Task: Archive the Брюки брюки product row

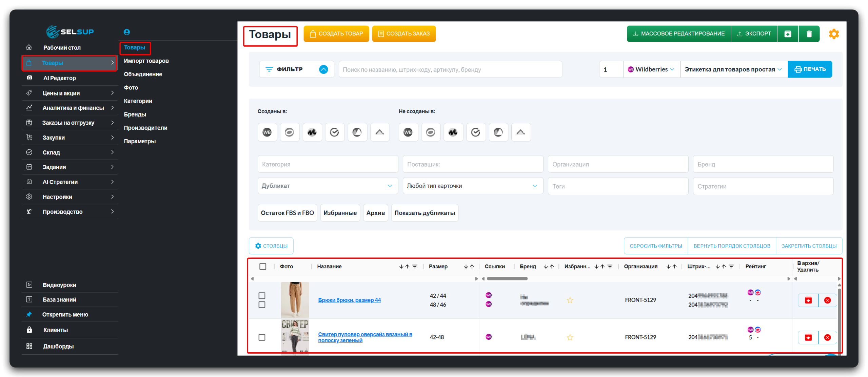Action: (808, 300)
